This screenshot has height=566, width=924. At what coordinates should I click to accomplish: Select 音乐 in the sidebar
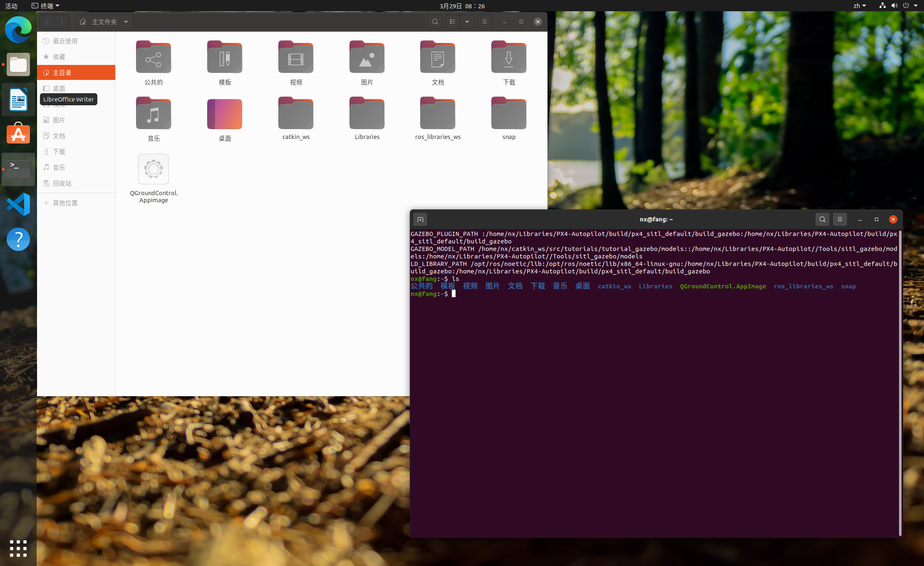tap(76, 167)
